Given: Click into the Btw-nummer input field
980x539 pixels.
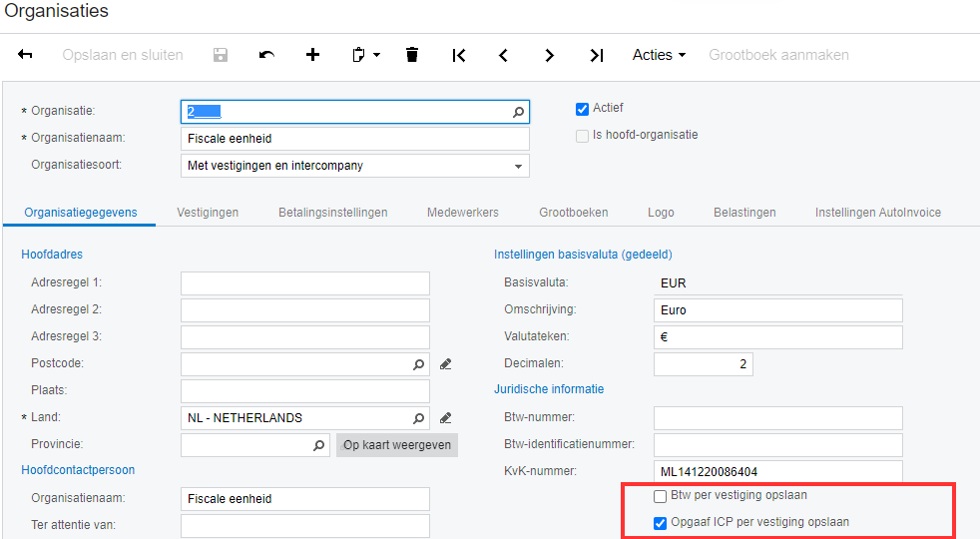Looking at the screenshot, I should [778, 417].
